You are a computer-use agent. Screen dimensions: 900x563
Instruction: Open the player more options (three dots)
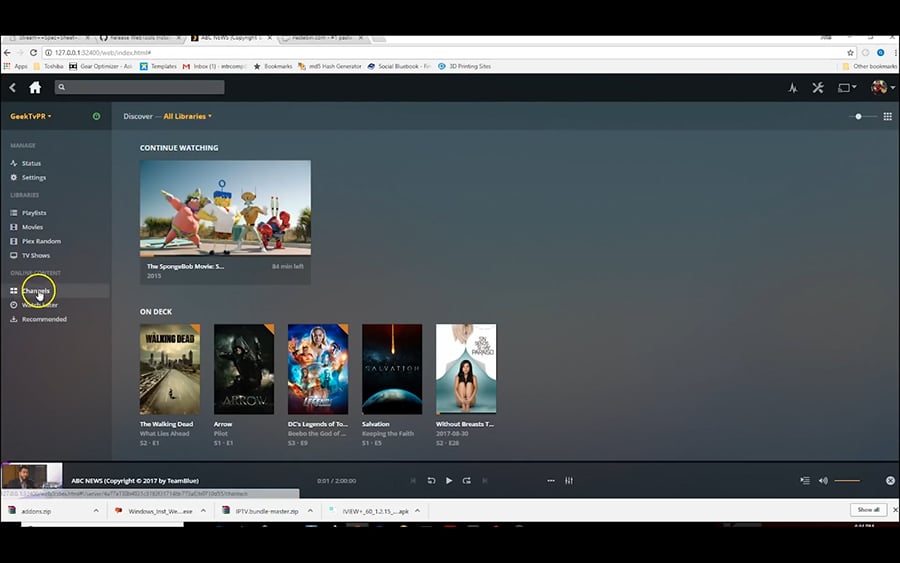[551, 481]
